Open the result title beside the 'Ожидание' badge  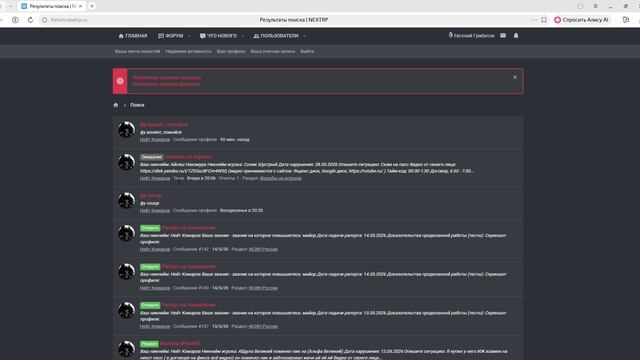[188, 157]
